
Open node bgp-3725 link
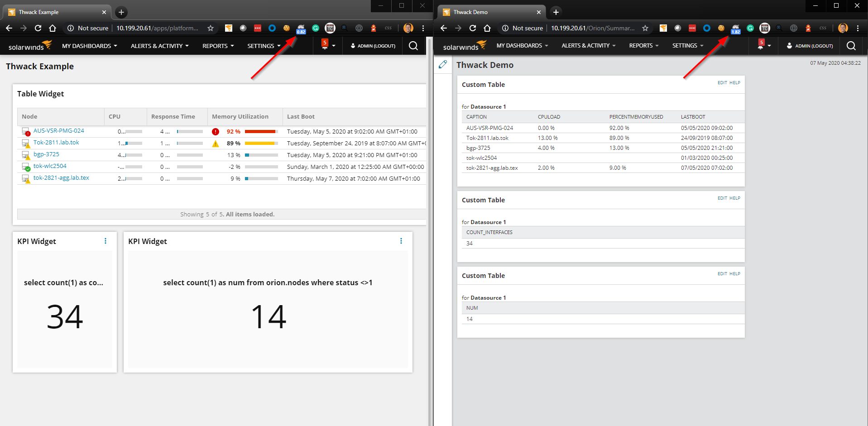coord(46,154)
